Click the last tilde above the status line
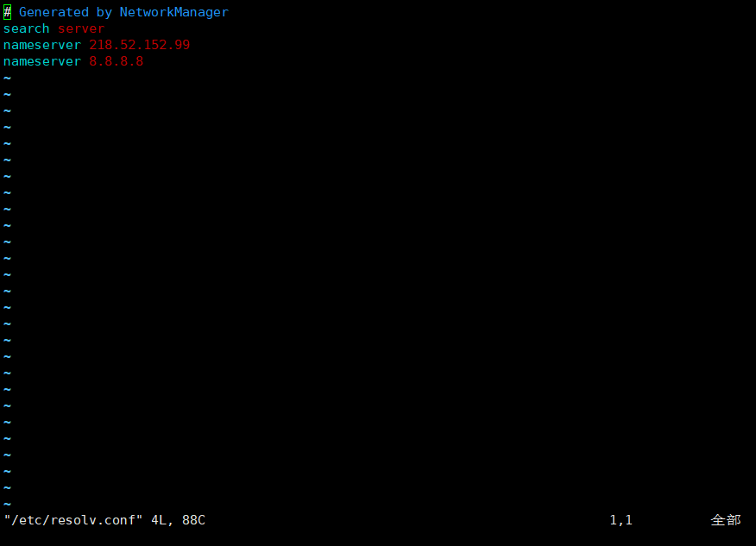The width and height of the screenshot is (756, 546). coord(7,504)
